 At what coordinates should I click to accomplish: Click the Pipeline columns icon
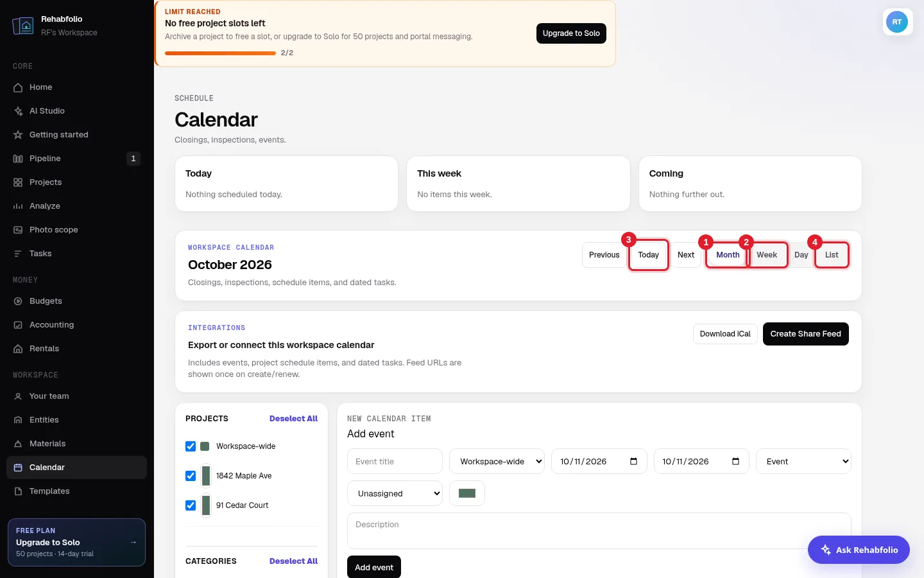(18, 159)
